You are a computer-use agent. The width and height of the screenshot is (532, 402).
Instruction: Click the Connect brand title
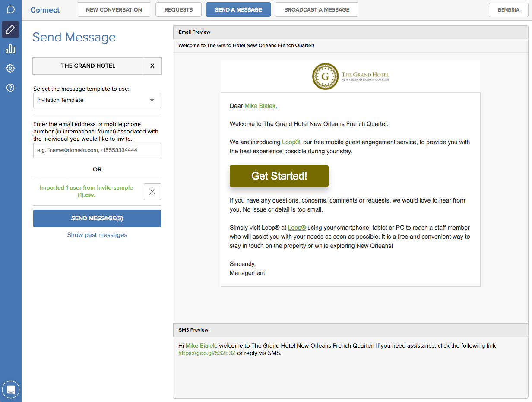click(45, 10)
